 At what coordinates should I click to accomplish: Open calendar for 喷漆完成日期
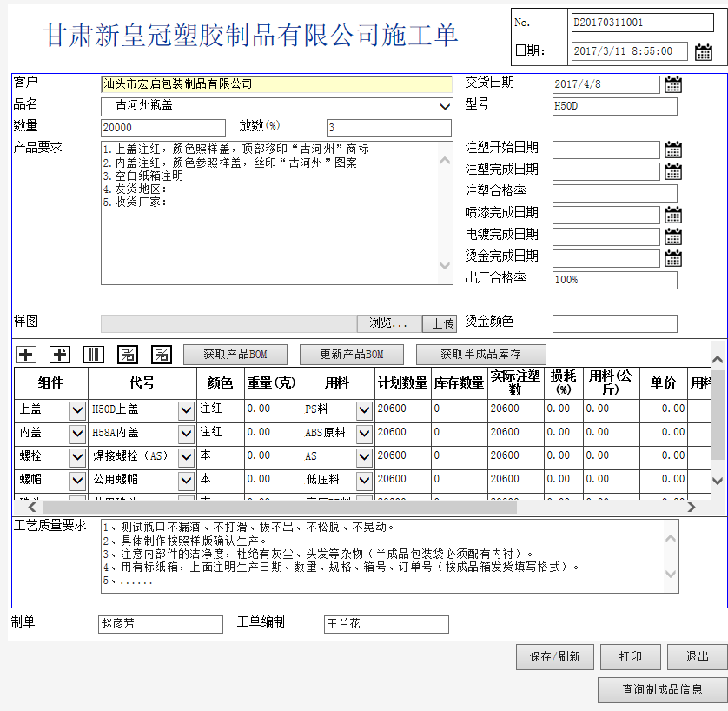point(673,215)
